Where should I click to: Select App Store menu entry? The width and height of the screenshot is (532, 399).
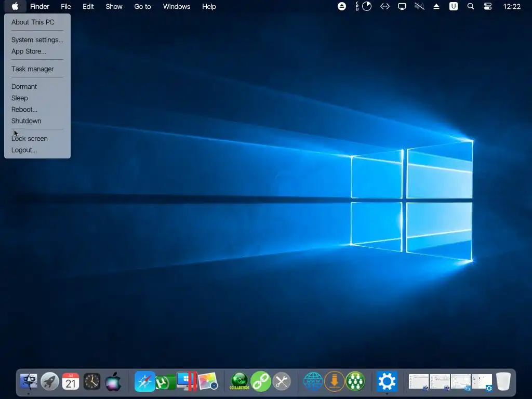pos(29,51)
